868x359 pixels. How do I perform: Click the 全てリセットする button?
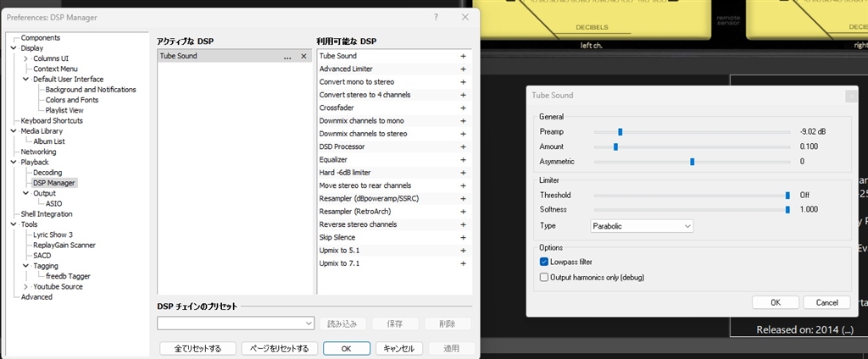[x=198, y=349]
